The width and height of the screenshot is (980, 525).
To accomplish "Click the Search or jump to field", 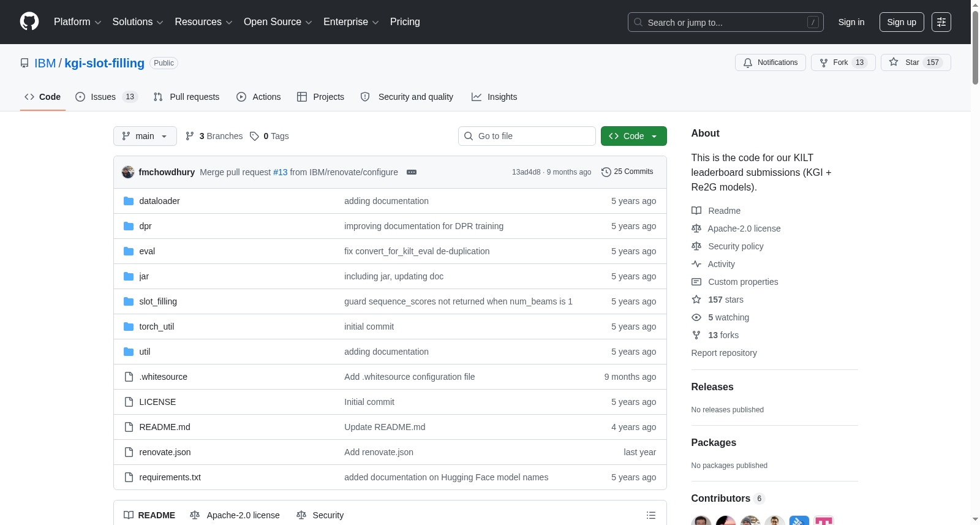I will pyautogui.click(x=726, y=22).
